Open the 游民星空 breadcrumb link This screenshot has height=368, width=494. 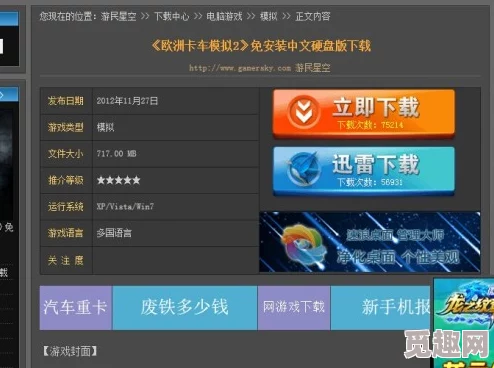tap(118, 16)
